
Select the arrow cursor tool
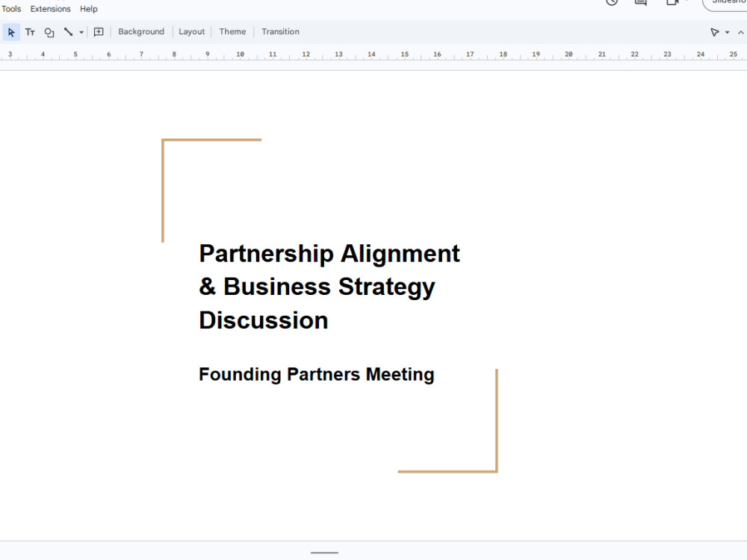[11, 32]
